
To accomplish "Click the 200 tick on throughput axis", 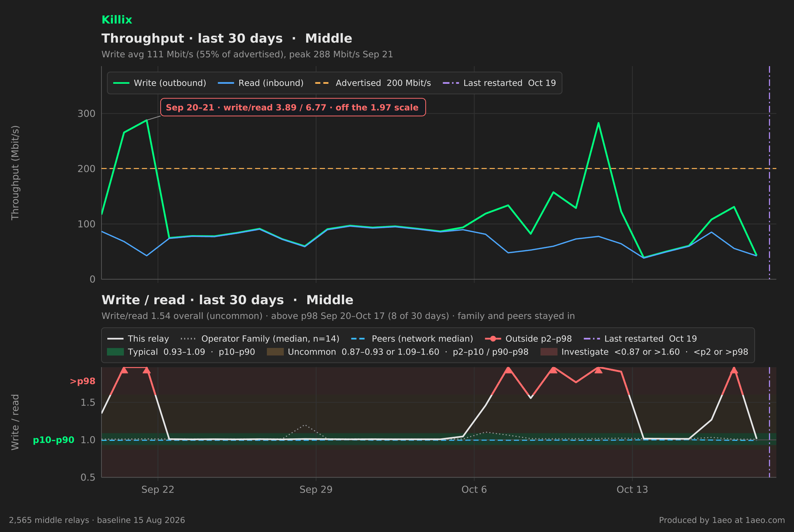I will point(86,169).
